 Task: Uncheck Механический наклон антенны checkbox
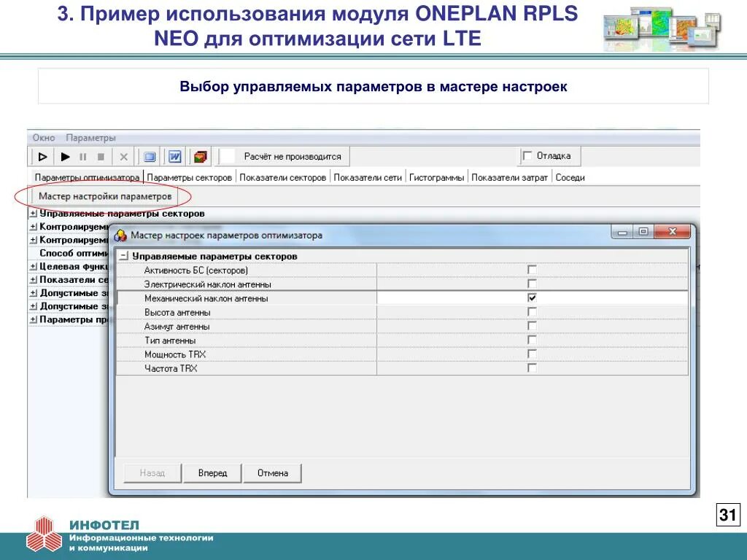(x=532, y=297)
